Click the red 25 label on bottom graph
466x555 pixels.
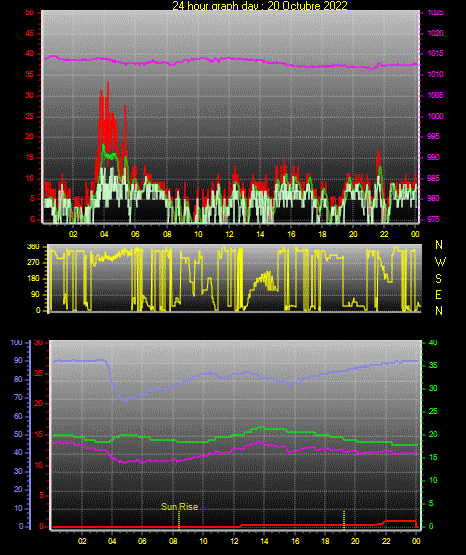[39, 373]
